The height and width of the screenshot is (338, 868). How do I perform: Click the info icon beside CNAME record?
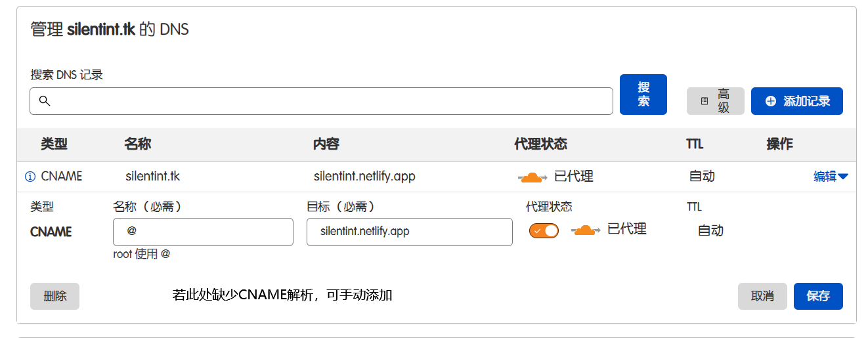30,177
